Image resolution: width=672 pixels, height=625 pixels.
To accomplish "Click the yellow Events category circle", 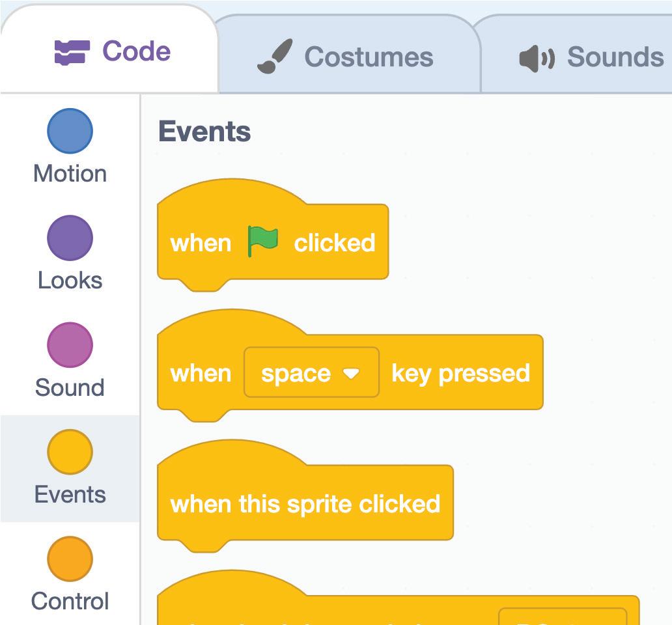I will [x=70, y=452].
